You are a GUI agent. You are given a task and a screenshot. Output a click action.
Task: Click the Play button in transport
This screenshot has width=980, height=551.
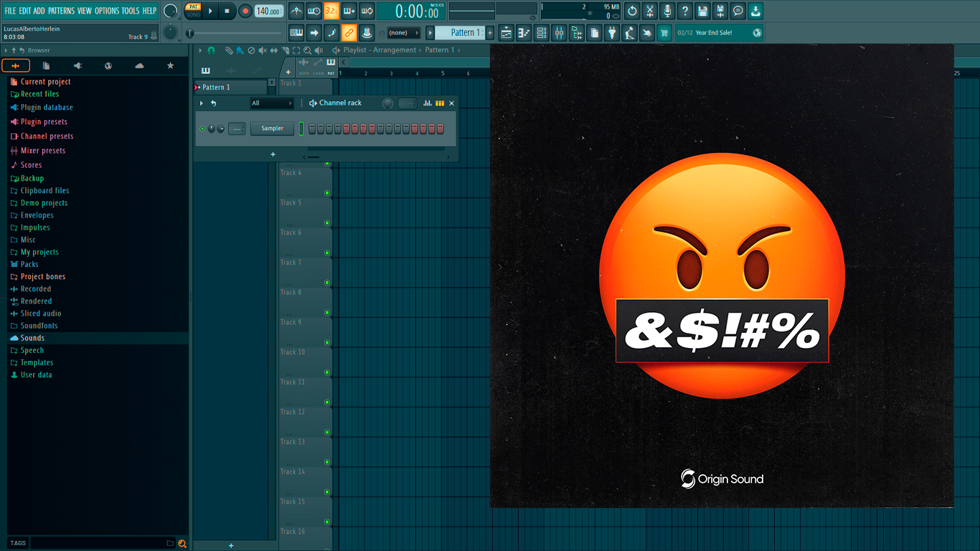pos(210,11)
